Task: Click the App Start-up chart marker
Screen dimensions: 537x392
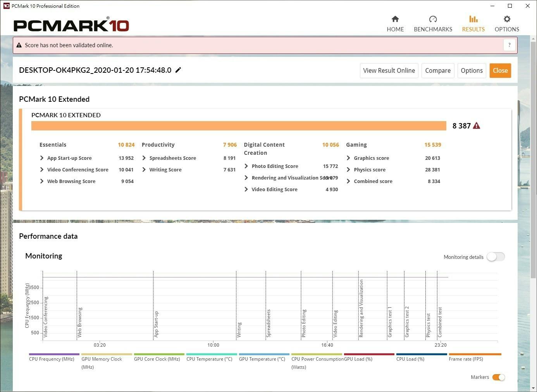Action: [x=156, y=324]
